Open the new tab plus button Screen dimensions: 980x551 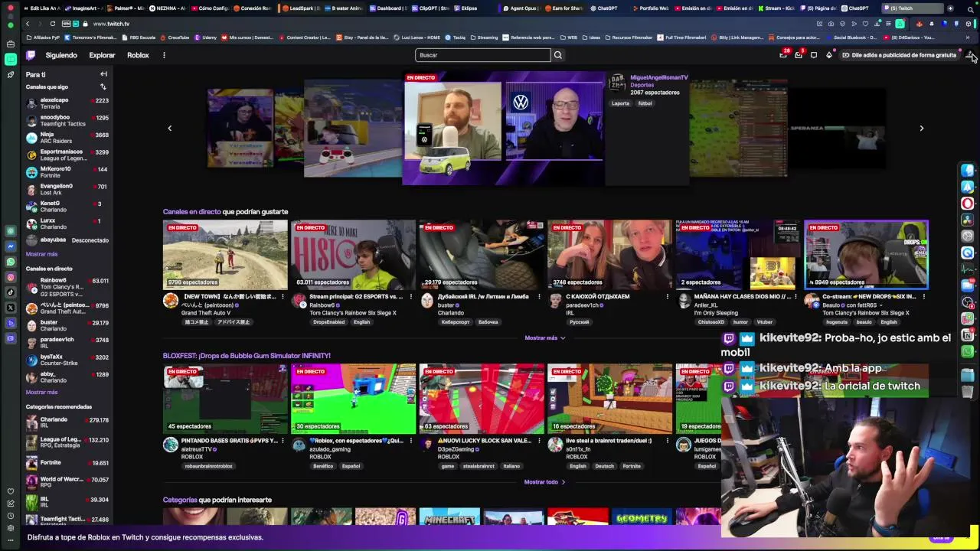tap(950, 8)
